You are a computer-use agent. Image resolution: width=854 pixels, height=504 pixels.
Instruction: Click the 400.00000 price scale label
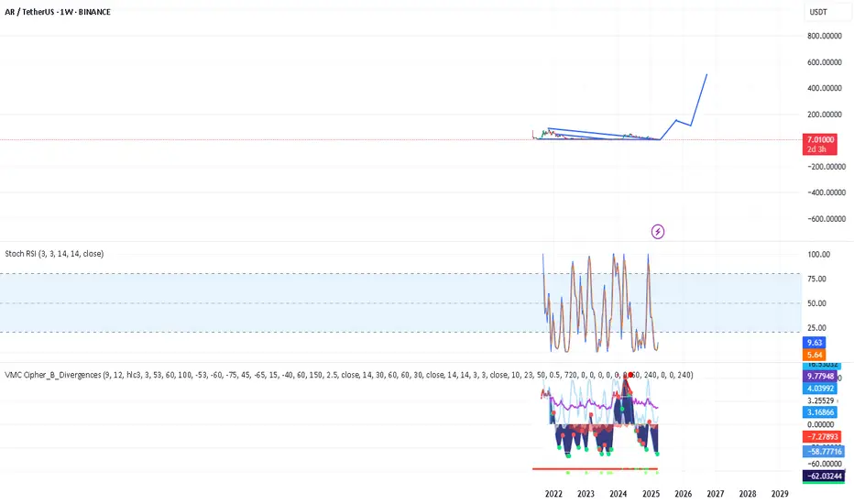coord(825,88)
